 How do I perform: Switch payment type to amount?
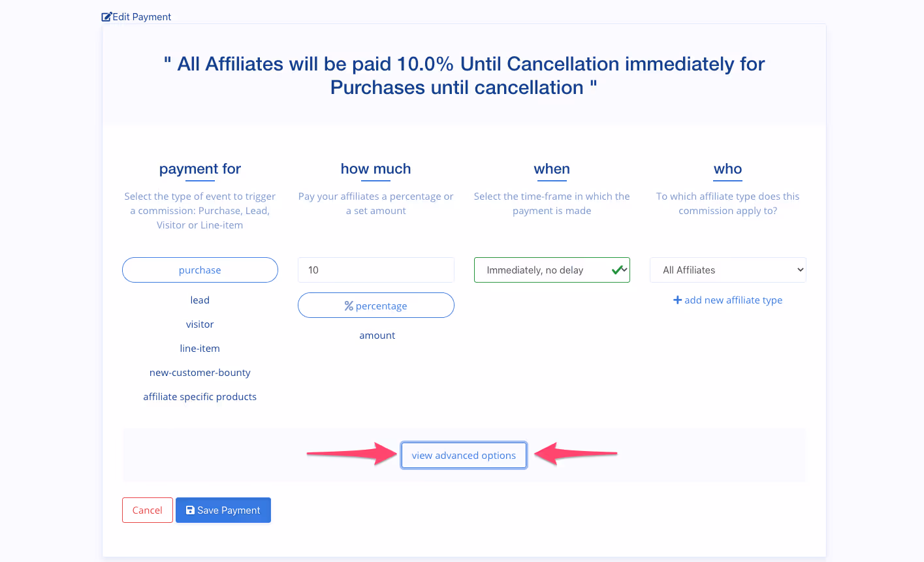[x=377, y=335]
